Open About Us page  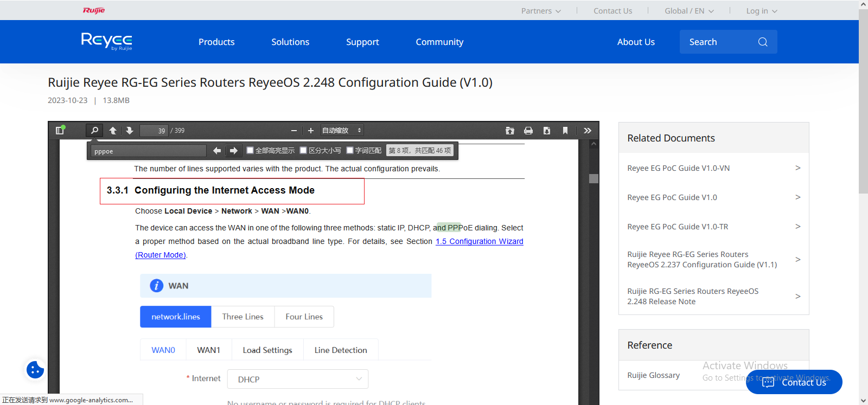click(x=636, y=42)
